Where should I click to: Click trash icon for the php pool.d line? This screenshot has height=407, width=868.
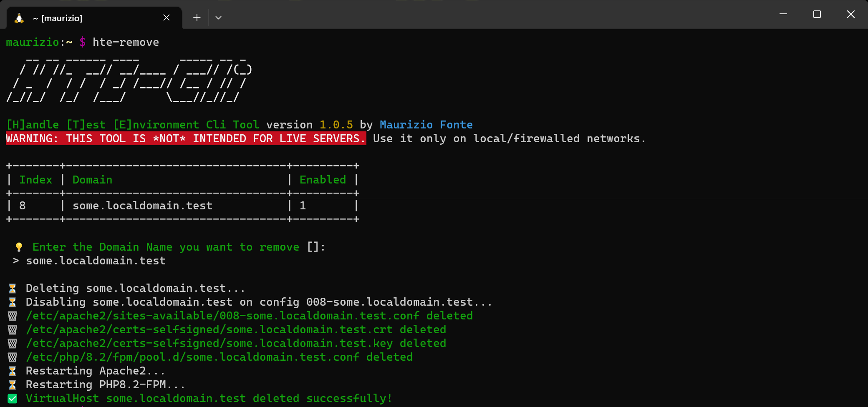point(13,357)
